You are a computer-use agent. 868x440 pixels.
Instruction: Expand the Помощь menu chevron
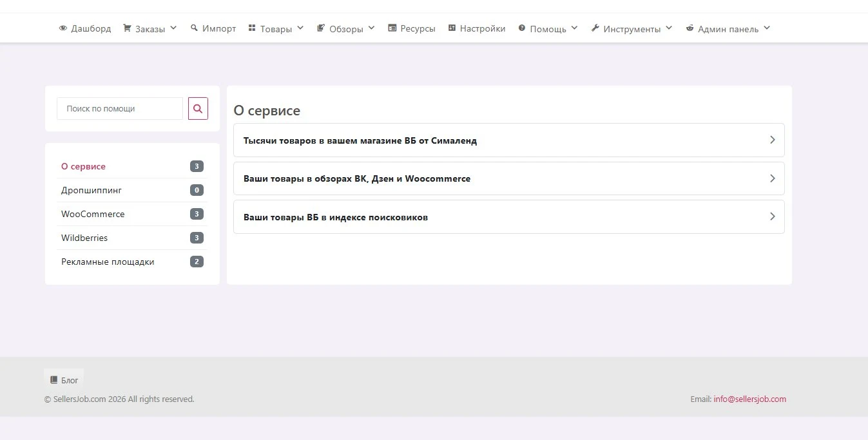pyautogui.click(x=574, y=28)
